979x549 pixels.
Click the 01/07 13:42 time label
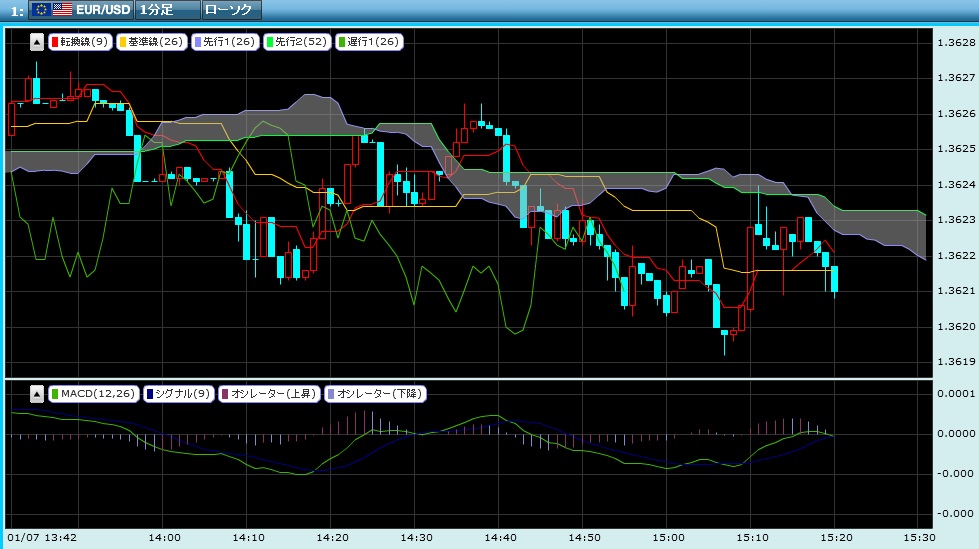coord(42,537)
